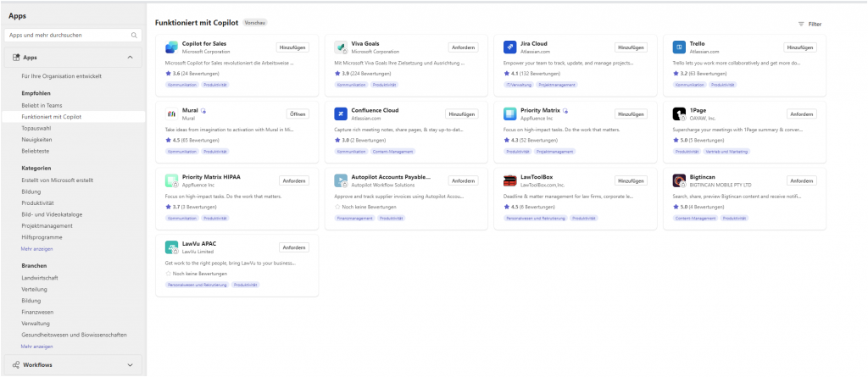868x377 pixels.
Task: Select Funktioniert mit Copilot in sidebar
Action: pos(73,117)
